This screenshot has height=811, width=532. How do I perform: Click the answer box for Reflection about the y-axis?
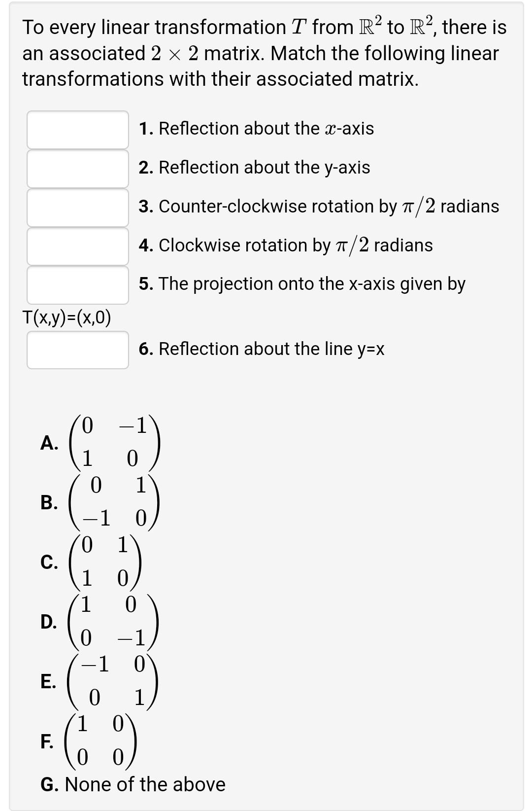coord(76,168)
